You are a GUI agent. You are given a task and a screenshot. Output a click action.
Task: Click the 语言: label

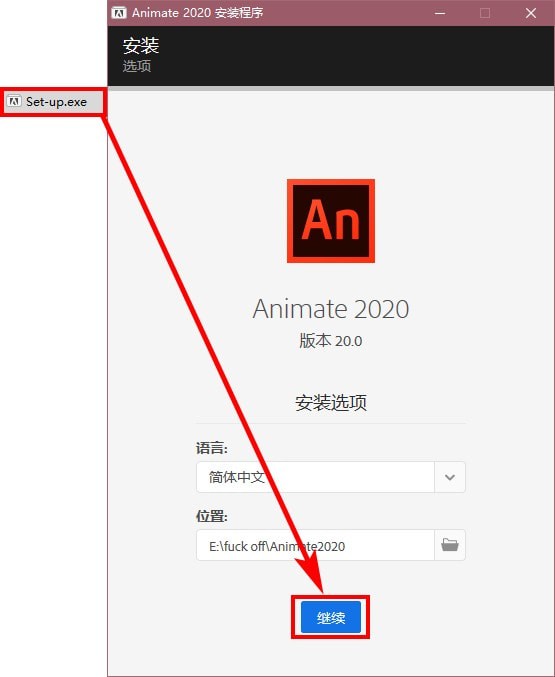coord(212,448)
